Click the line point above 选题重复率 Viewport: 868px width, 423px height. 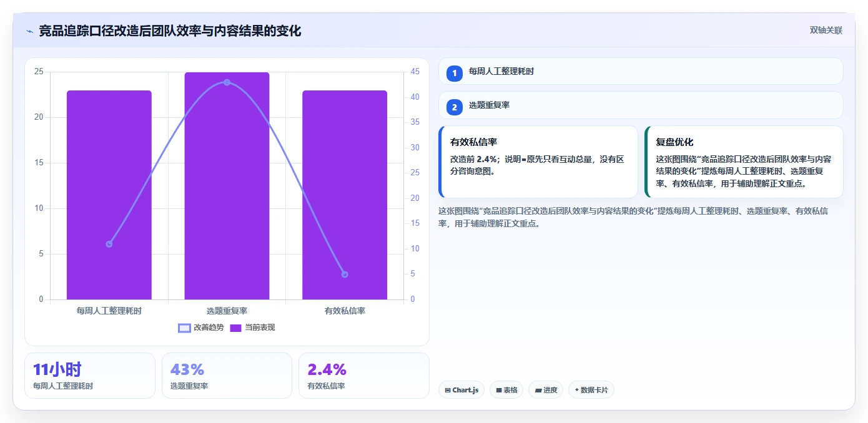click(x=227, y=82)
